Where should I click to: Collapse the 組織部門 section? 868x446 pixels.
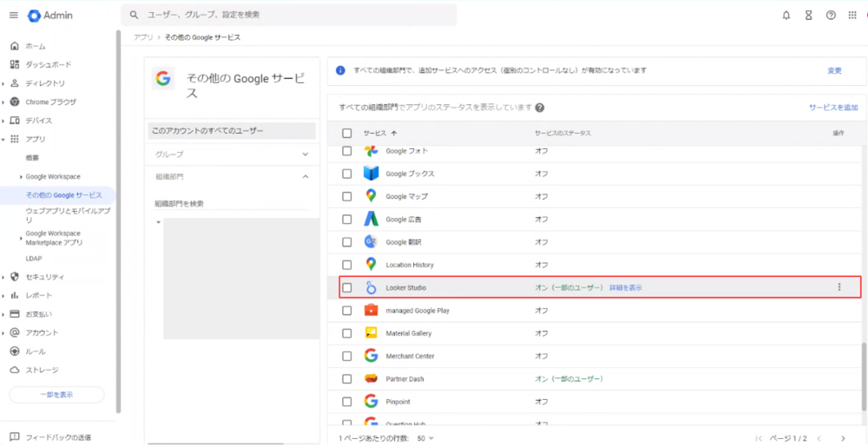pos(306,176)
